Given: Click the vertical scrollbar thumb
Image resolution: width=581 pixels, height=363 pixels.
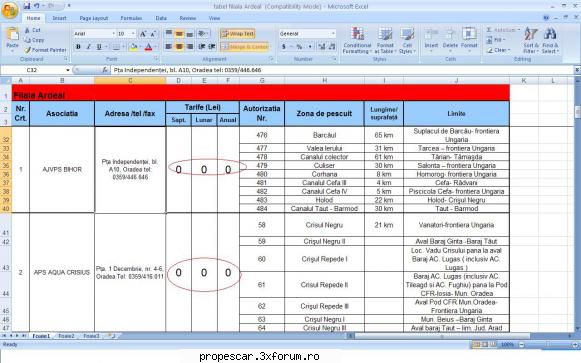Looking at the screenshot, I should click(577, 112).
